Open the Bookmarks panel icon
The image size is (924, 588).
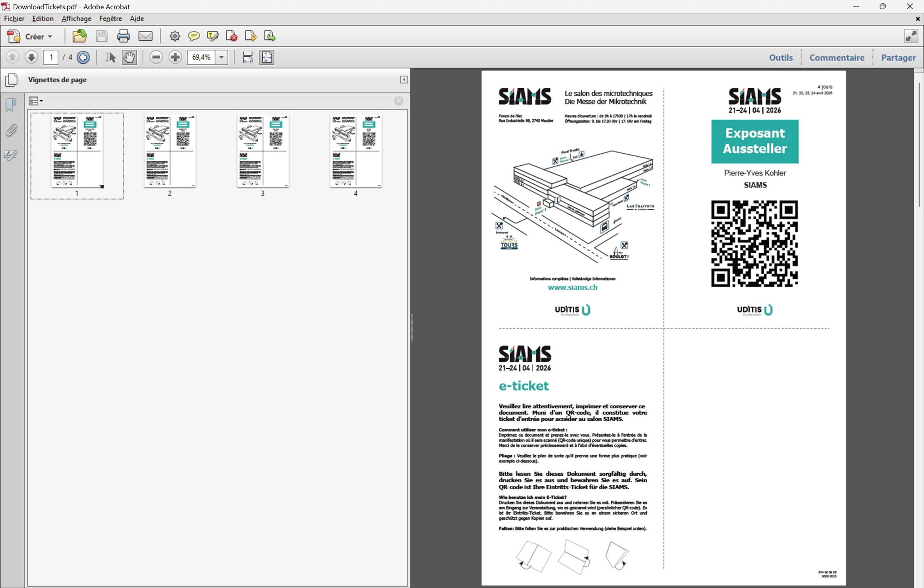click(11, 105)
